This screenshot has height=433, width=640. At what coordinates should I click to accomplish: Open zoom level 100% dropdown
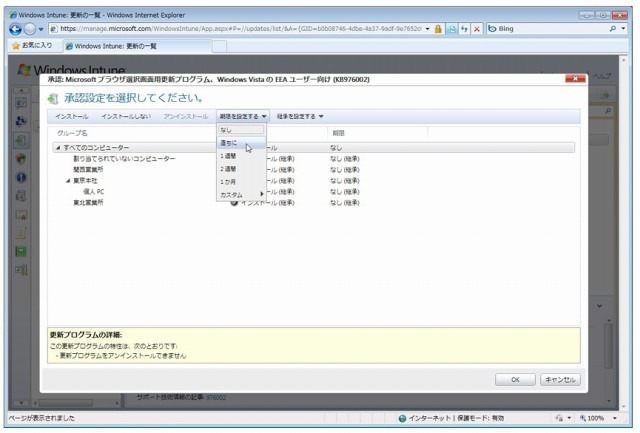[615, 418]
